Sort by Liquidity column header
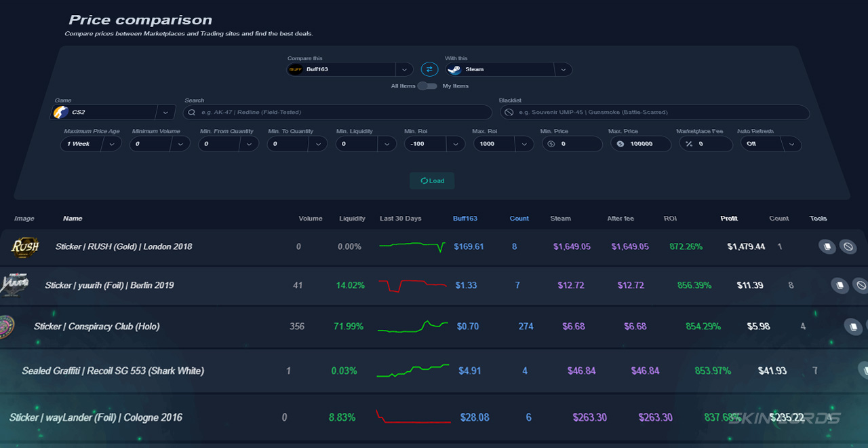 click(x=352, y=219)
